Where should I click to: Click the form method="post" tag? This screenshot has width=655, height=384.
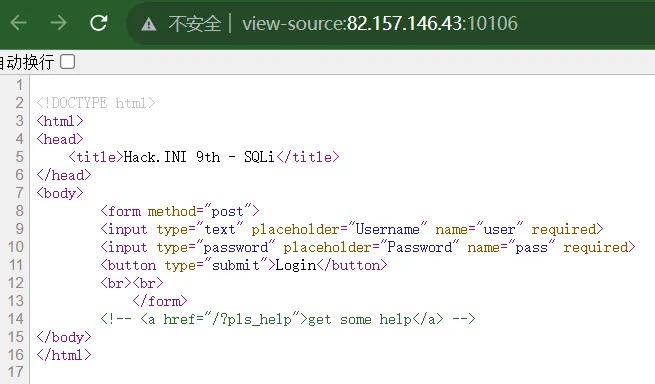(180, 211)
